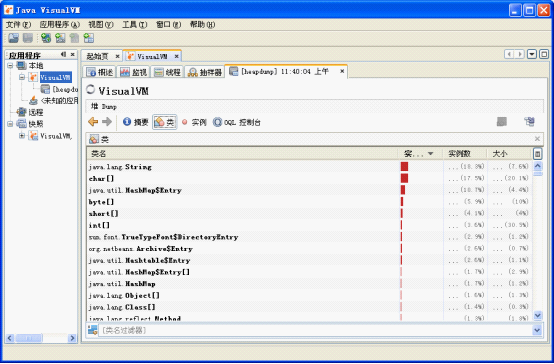Expand the VisualVM snapshot node under 快照
The width and height of the screenshot is (554, 364).
click(22, 136)
